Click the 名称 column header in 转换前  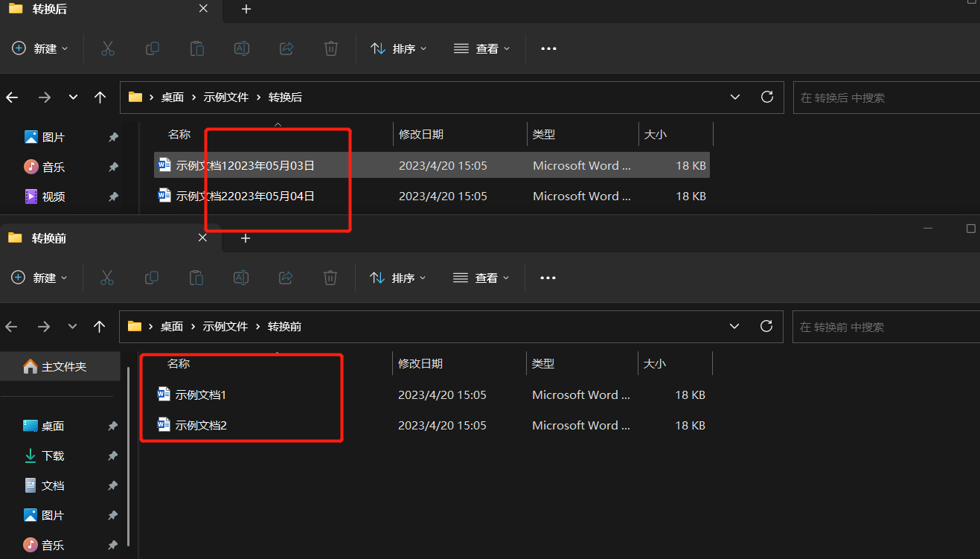179,363
